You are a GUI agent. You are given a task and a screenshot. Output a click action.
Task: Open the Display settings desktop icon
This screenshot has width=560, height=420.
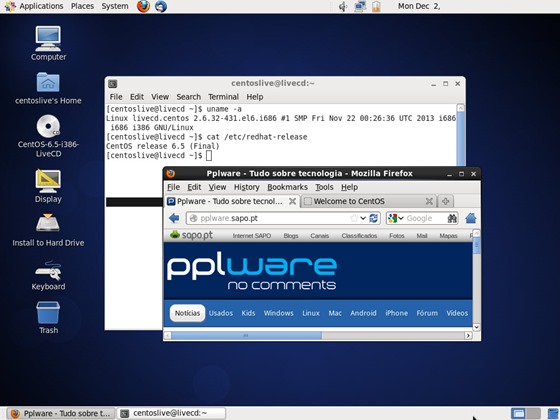(x=48, y=181)
